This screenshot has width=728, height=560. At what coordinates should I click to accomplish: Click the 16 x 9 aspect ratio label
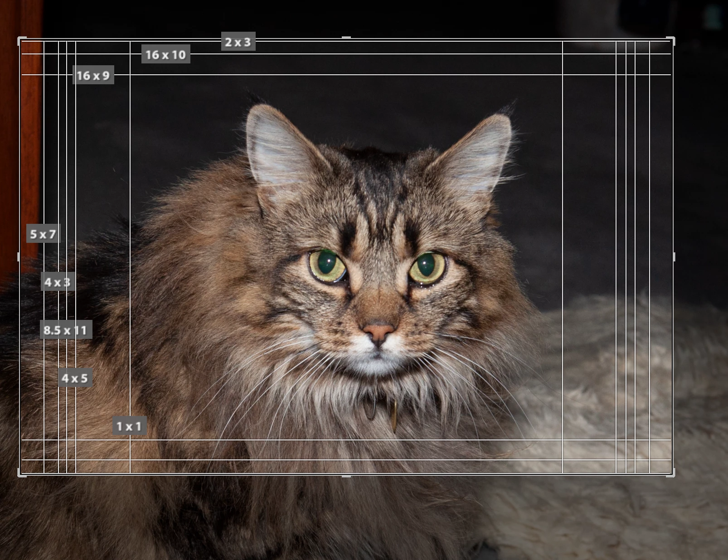93,75
